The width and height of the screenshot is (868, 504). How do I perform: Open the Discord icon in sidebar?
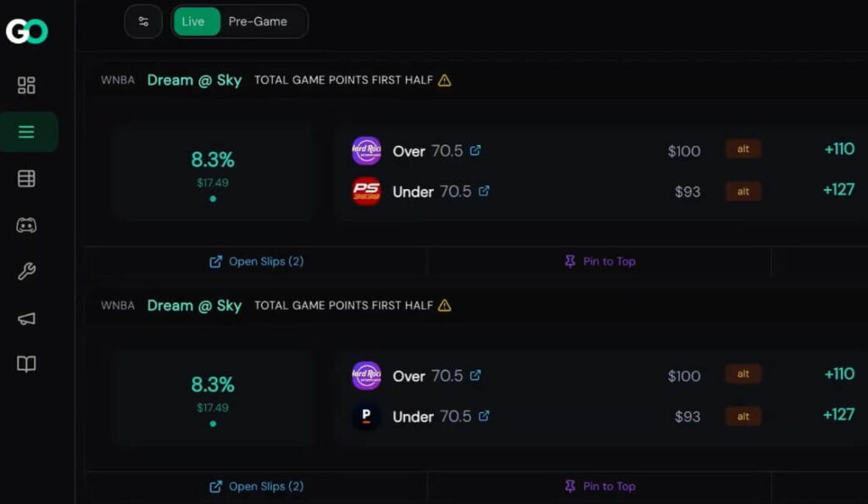click(x=25, y=225)
